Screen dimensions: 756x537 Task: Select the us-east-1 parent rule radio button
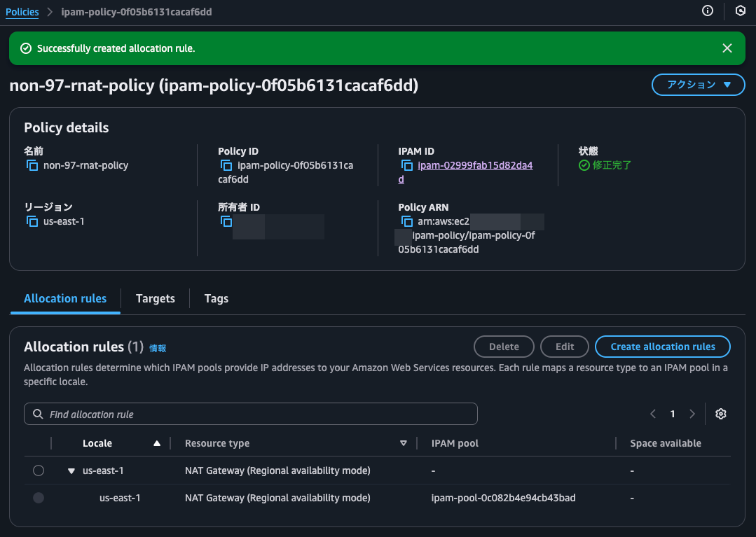pos(39,470)
